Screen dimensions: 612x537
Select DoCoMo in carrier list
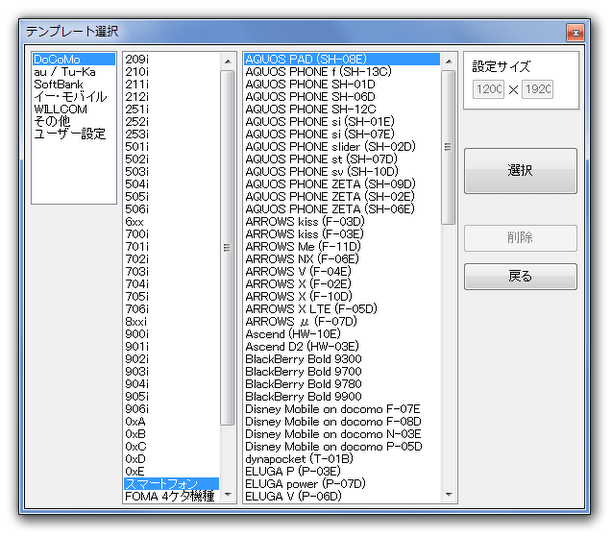tap(74, 59)
